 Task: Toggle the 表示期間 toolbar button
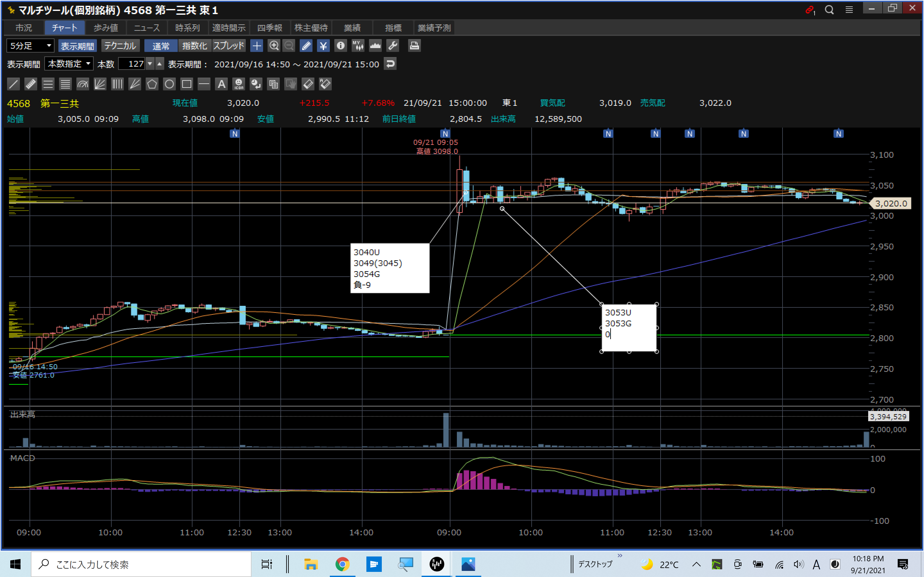[78, 46]
